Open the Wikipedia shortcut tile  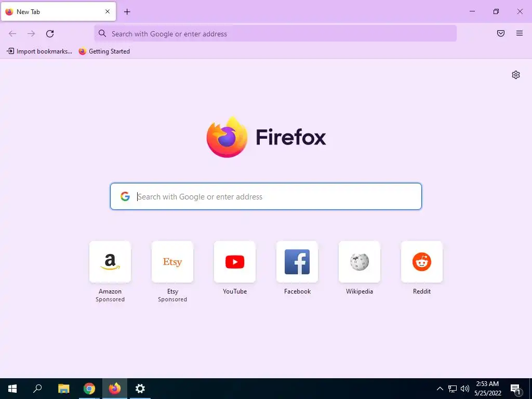(360, 262)
